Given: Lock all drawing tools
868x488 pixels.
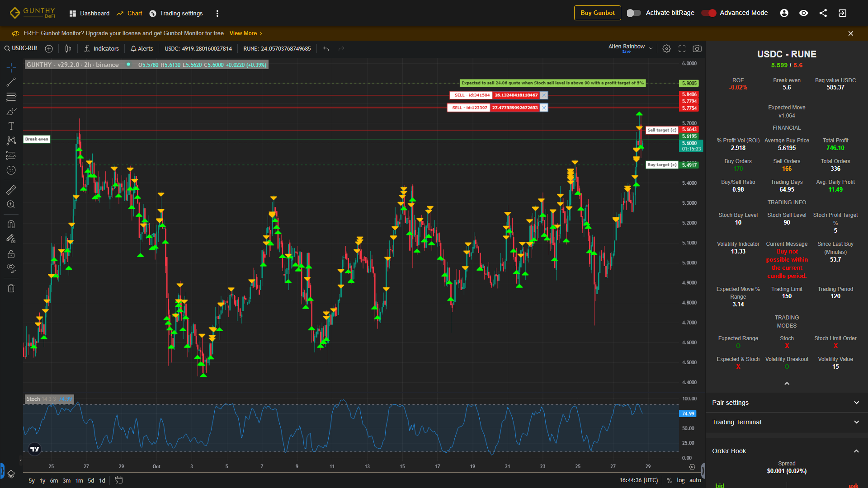Looking at the screenshot, I should tap(11, 254).
